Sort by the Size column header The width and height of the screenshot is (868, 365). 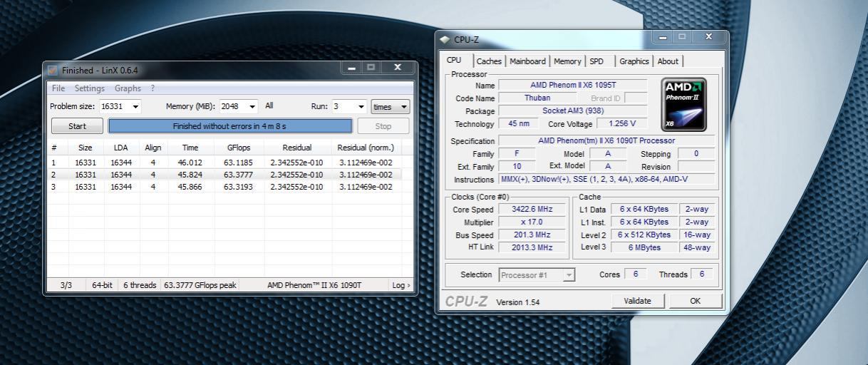[86, 148]
